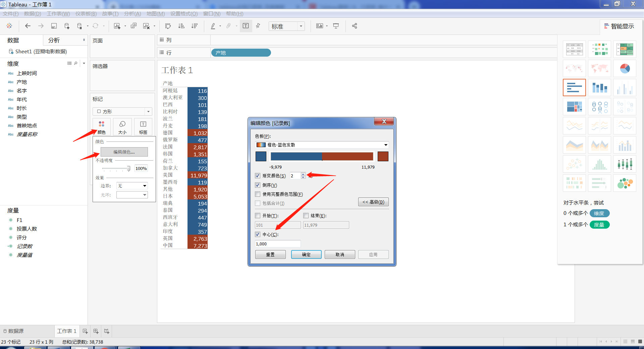Image resolution: width=644 pixels, height=349 pixels.
Task: Increase the stepped color count stepper
Action: click(303, 174)
